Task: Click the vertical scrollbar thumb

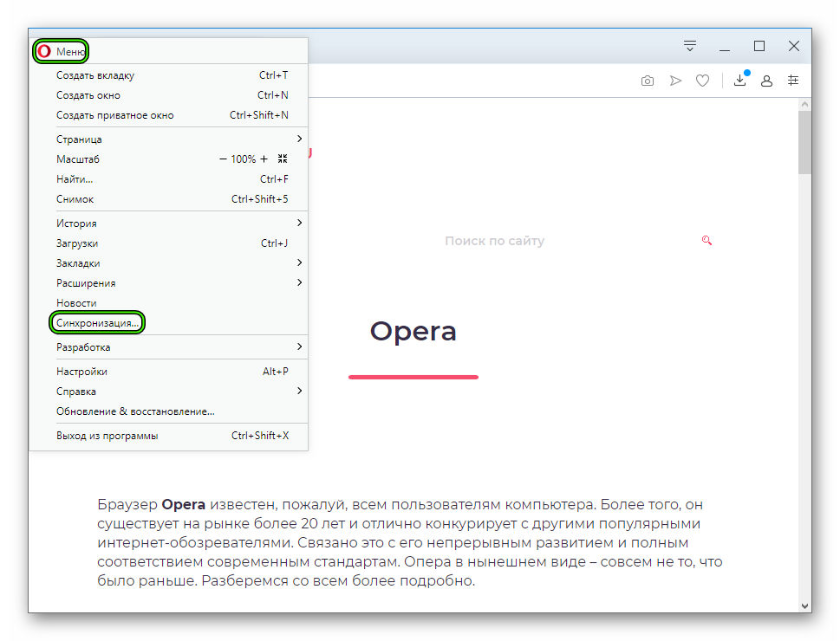Action: [x=804, y=142]
